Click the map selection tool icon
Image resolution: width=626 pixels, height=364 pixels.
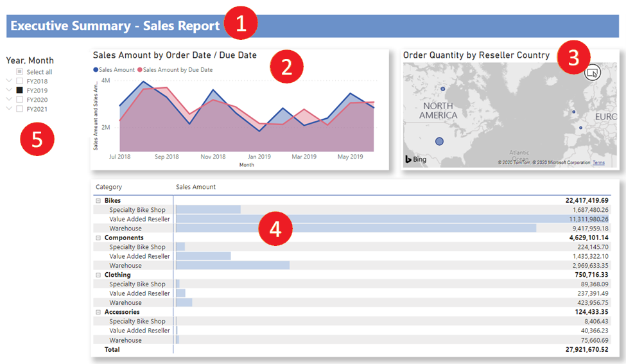[x=592, y=72]
